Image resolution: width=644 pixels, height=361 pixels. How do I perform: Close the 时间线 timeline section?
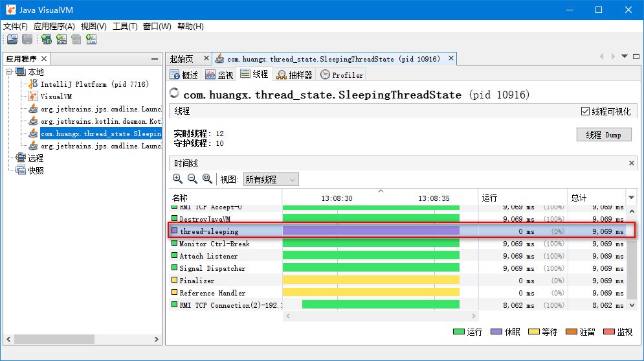(632, 163)
